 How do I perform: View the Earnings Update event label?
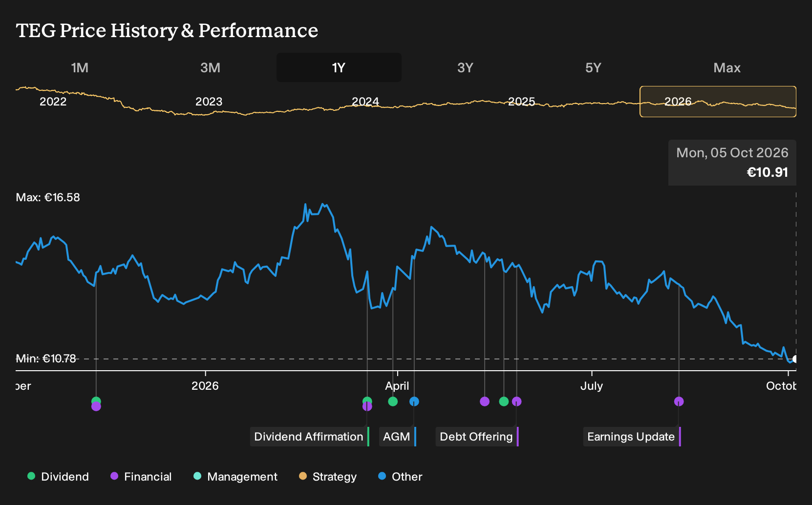632,437
